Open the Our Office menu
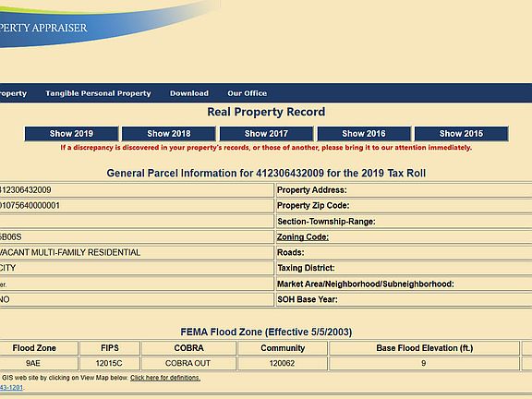Image resolution: width=532 pixels, height=399 pixels. tap(247, 93)
